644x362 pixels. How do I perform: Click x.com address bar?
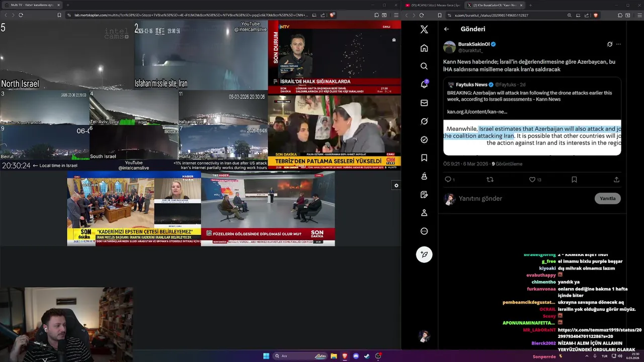[508, 15]
